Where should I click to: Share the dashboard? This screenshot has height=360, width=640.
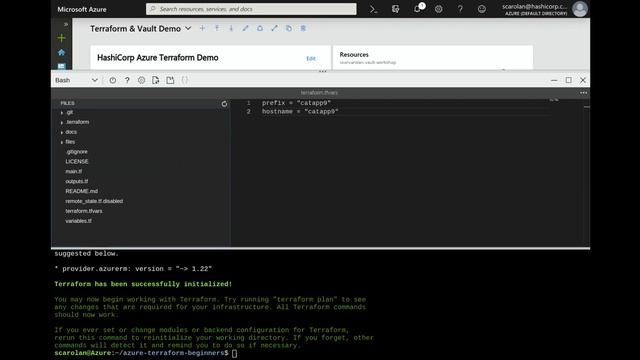click(x=260, y=28)
